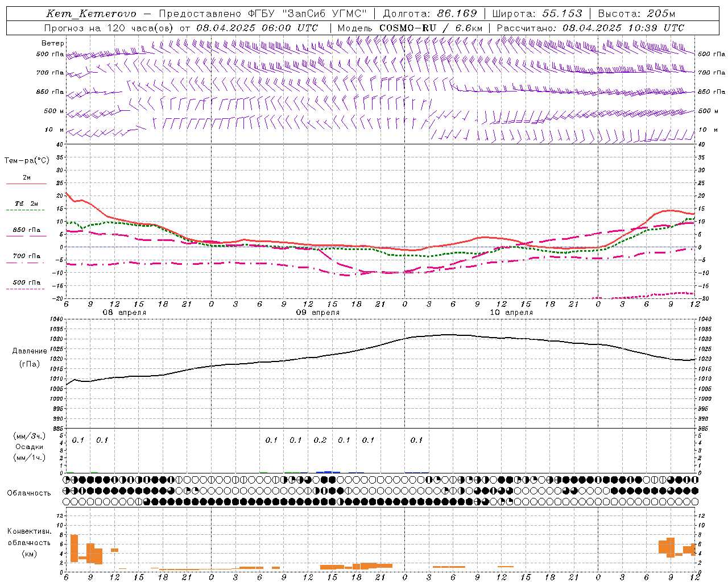Click 'Рассчитано: 08.04.2025 10:39 UTC' timestamp
The width and height of the screenshot is (728, 582).
tap(590, 28)
